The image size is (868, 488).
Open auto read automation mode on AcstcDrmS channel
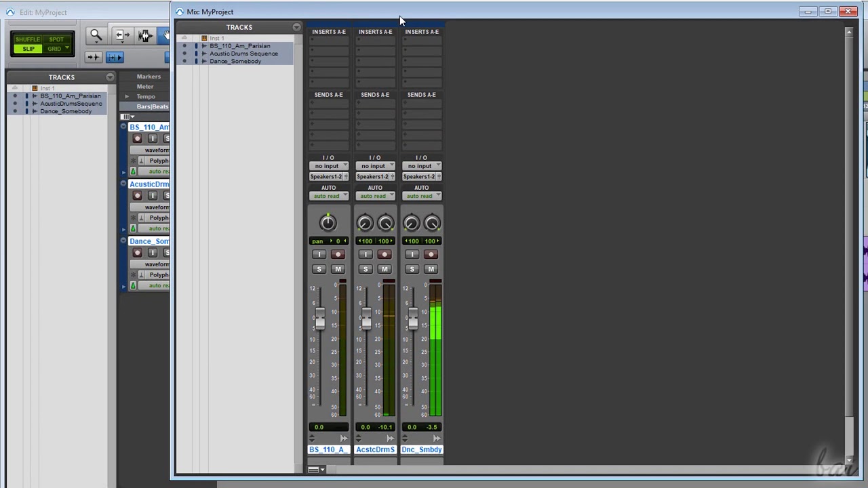[375, 196]
